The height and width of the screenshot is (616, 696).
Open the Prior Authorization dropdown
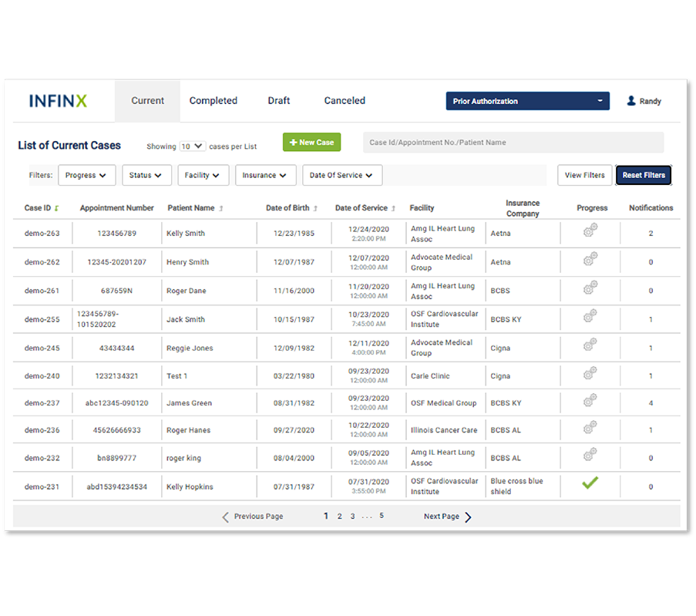527,101
